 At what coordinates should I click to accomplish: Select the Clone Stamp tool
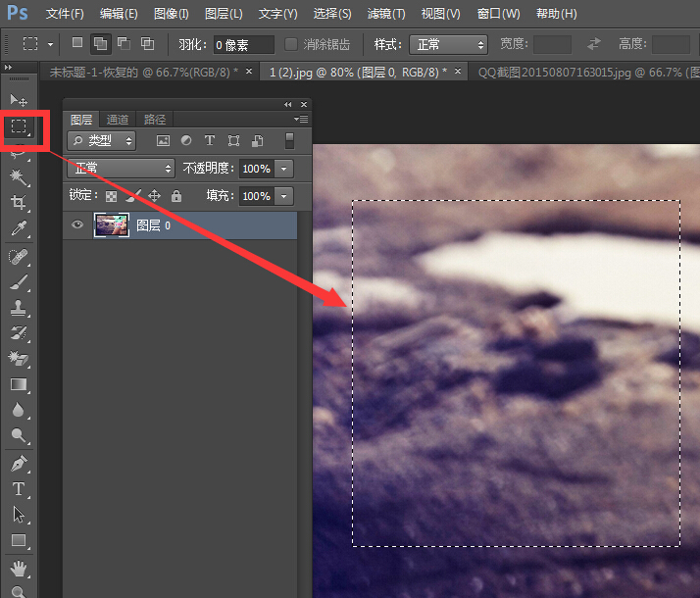(19, 308)
